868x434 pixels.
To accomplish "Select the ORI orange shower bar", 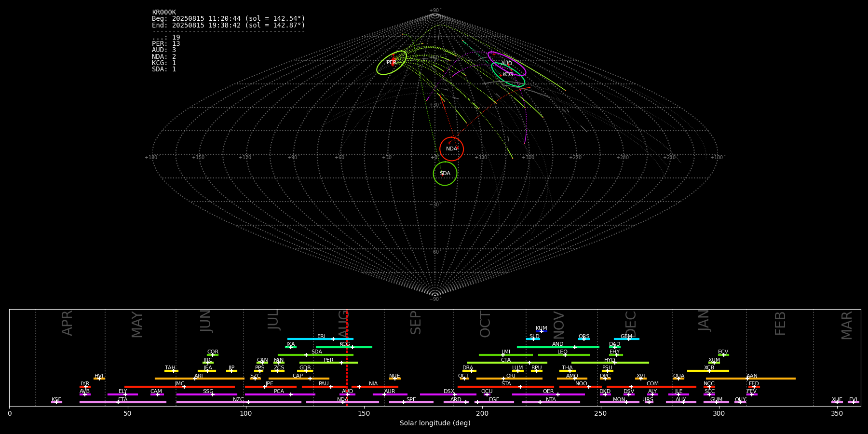I will [x=509, y=379].
